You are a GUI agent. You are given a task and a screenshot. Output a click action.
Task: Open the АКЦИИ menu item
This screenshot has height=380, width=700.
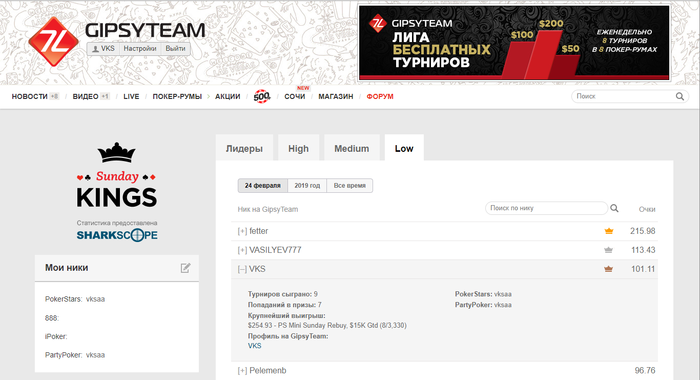228,96
